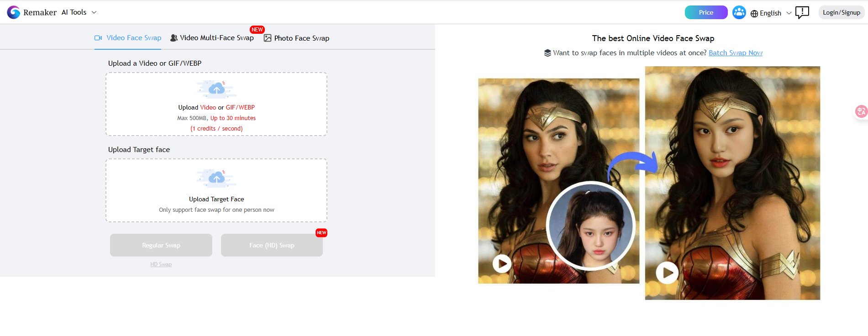Click the Login/Signup button
Screen dimensions: 868x336
(841, 12)
